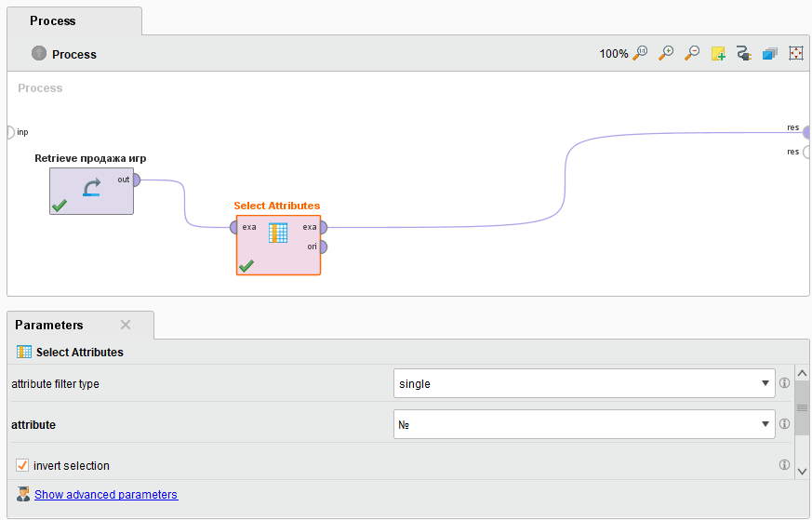The height and width of the screenshot is (520, 812).
Task: Click the fit process to view icon
Action: [x=796, y=53]
